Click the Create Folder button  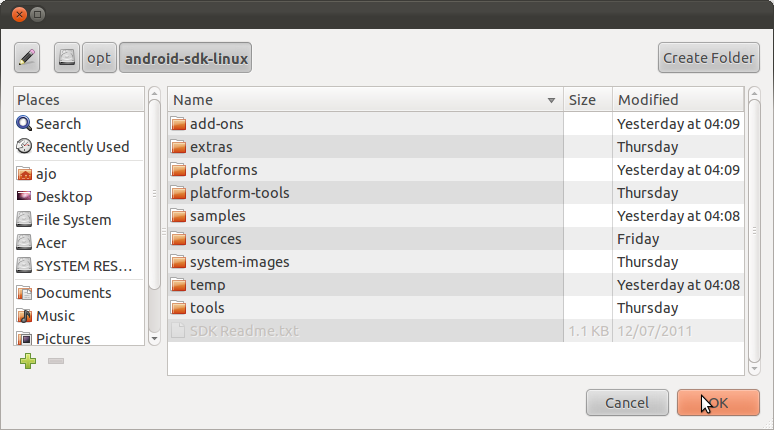pyautogui.click(x=708, y=58)
